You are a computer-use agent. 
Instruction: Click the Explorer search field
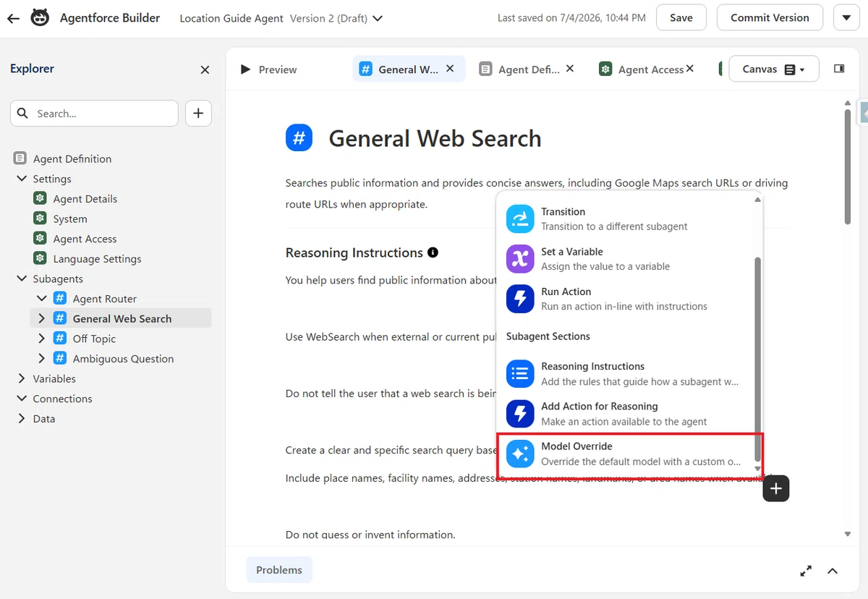tap(94, 114)
